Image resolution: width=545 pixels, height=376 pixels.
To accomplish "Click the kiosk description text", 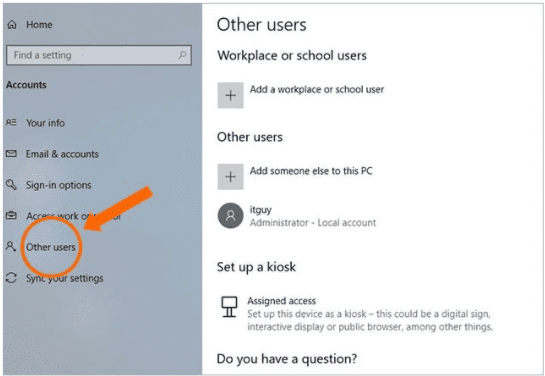I will coord(370,320).
